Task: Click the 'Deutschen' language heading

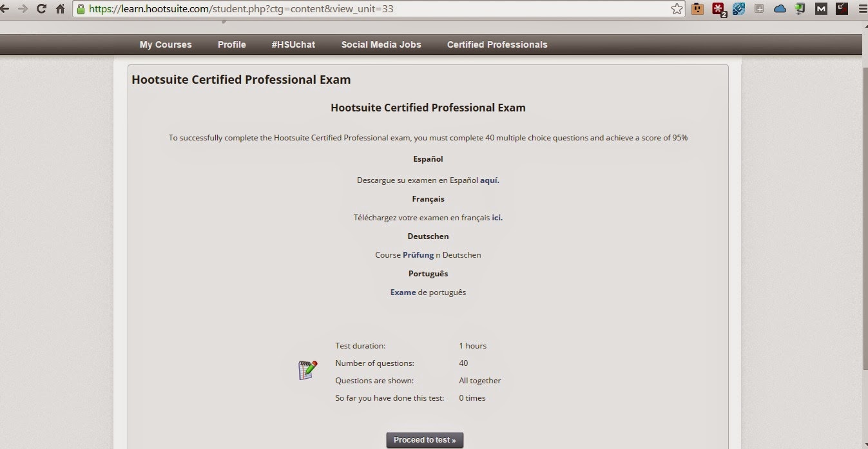Action: click(428, 236)
